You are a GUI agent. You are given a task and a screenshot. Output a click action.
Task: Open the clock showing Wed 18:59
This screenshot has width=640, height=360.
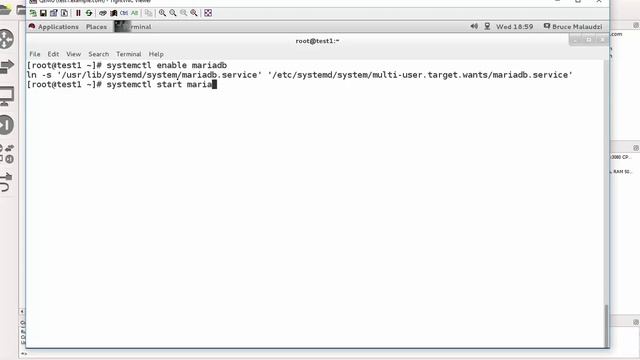tap(514, 27)
